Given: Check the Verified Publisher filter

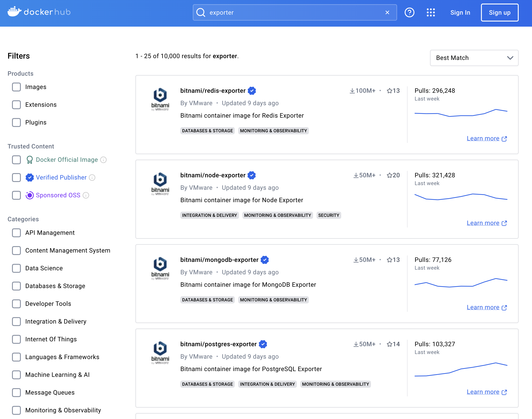Looking at the screenshot, I should [16, 178].
